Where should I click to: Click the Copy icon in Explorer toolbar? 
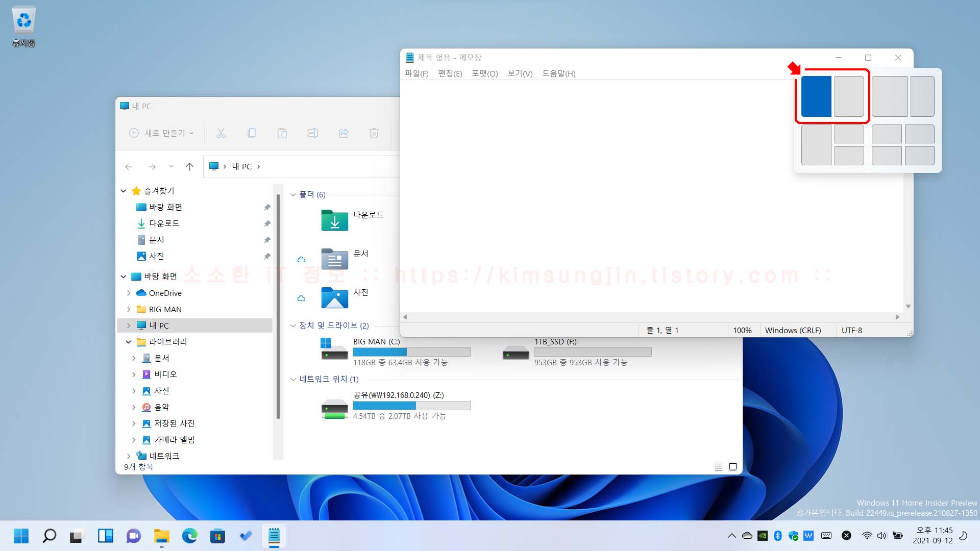pyautogui.click(x=252, y=133)
